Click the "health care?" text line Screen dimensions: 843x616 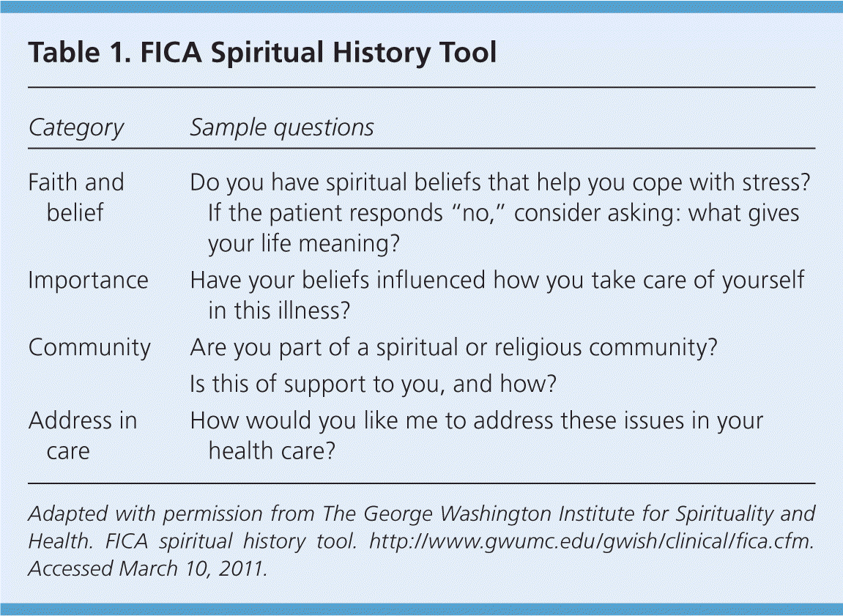[272, 451]
